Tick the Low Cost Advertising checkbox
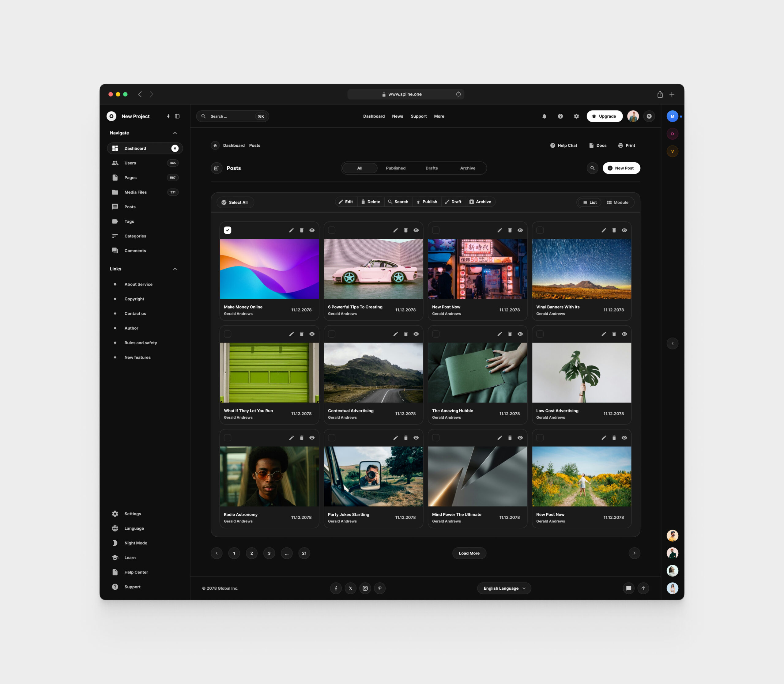 [540, 334]
